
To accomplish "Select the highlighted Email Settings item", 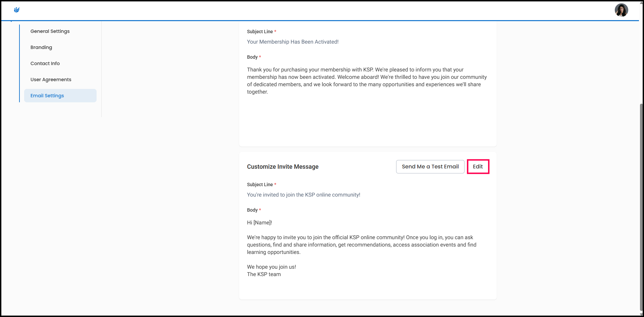I will (47, 96).
